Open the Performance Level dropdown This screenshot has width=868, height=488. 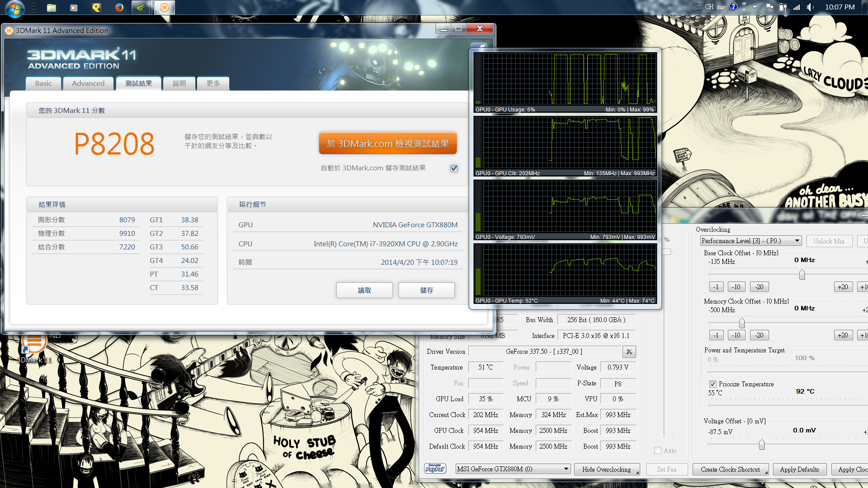(751, 241)
